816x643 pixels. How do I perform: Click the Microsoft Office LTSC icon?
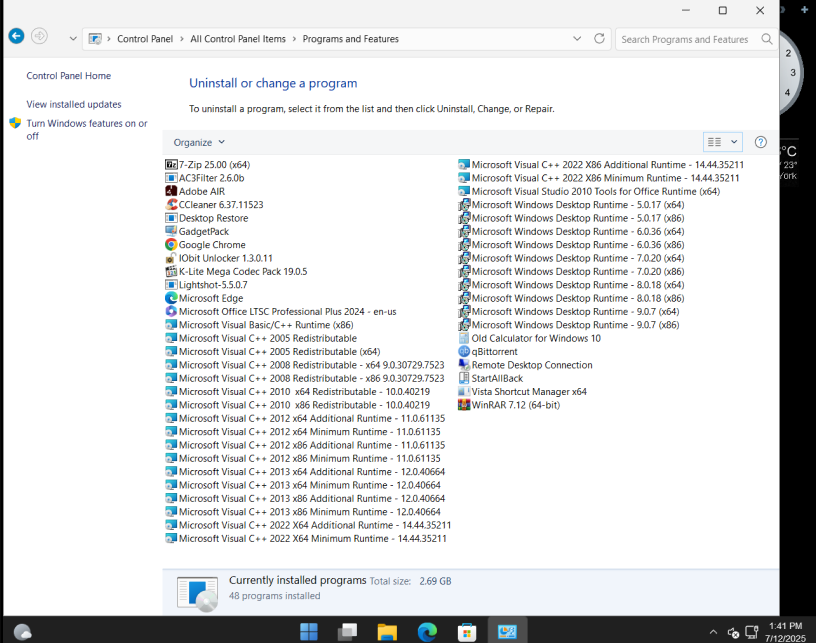pyautogui.click(x=171, y=312)
